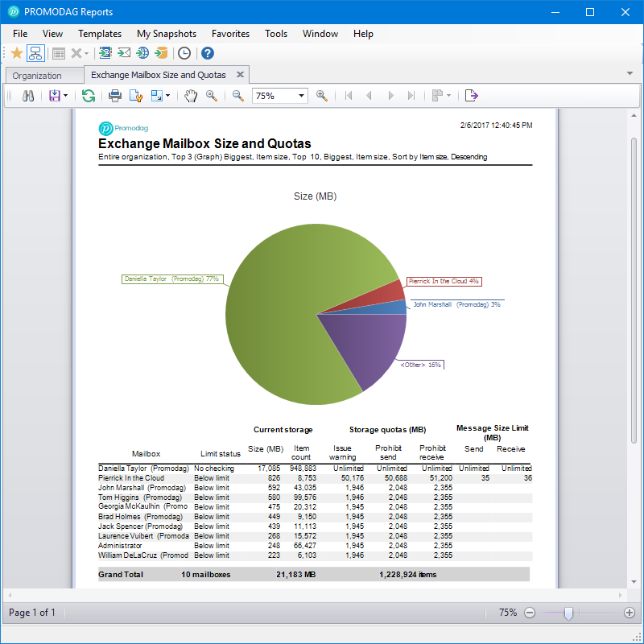Click the gray delete X icon
The height and width of the screenshot is (644, 644).
(x=76, y=53)
